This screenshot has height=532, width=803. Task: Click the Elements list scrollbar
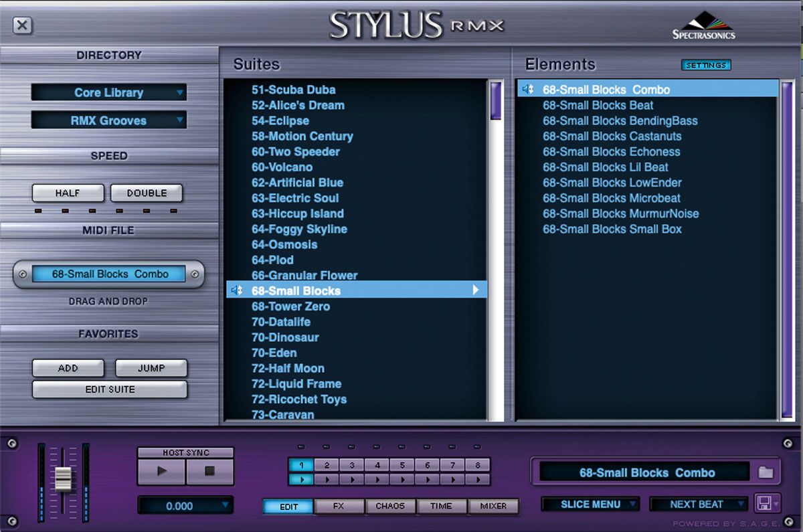click(788, 250)
